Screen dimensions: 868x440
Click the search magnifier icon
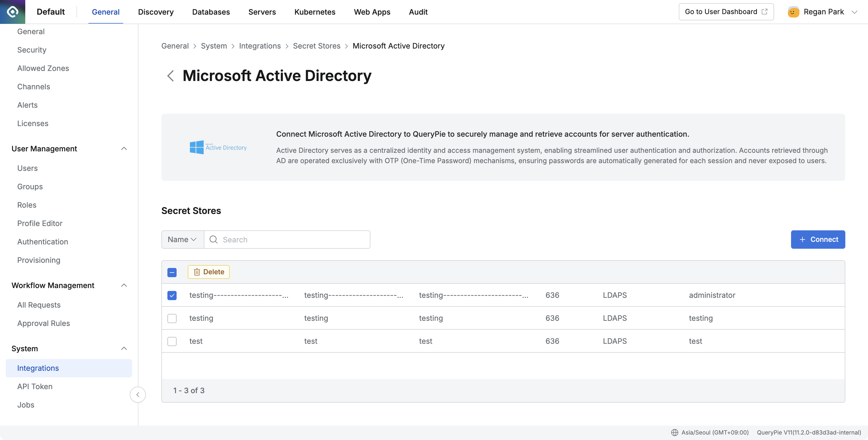[x=214, y=240]
